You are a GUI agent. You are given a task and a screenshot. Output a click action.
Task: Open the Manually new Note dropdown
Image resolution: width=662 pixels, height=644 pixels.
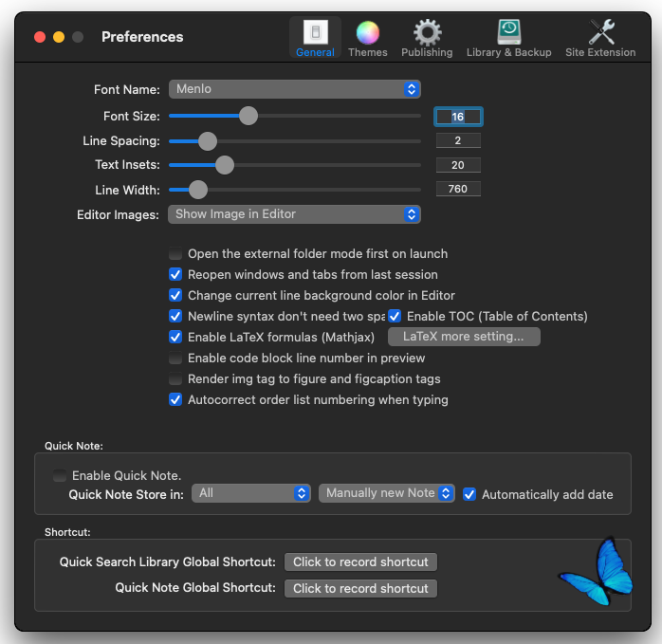[387, 493]
